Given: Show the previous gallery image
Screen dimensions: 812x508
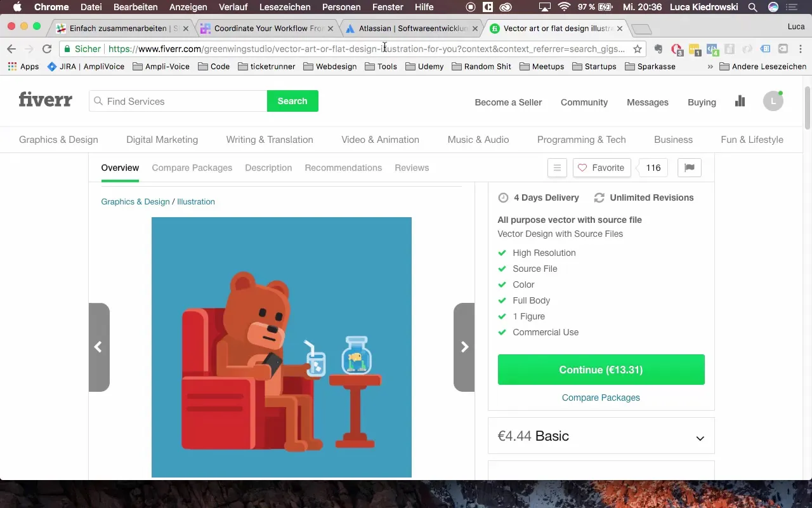Looking at the screenshot, I should click(99, 347).
